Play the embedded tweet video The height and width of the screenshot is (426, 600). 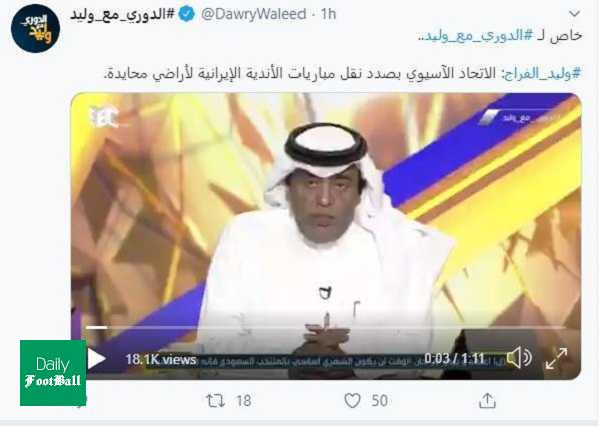(97, 359)
